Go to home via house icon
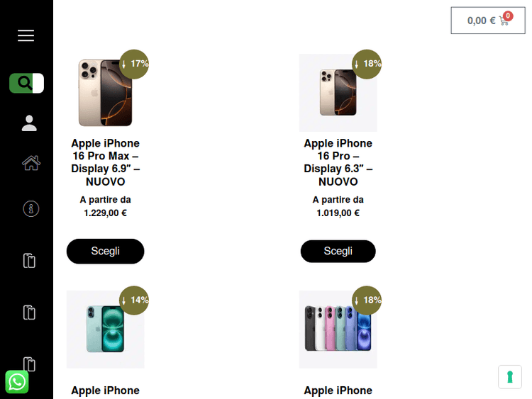Screen dimensions: 532x399 (x=31, y=163)
